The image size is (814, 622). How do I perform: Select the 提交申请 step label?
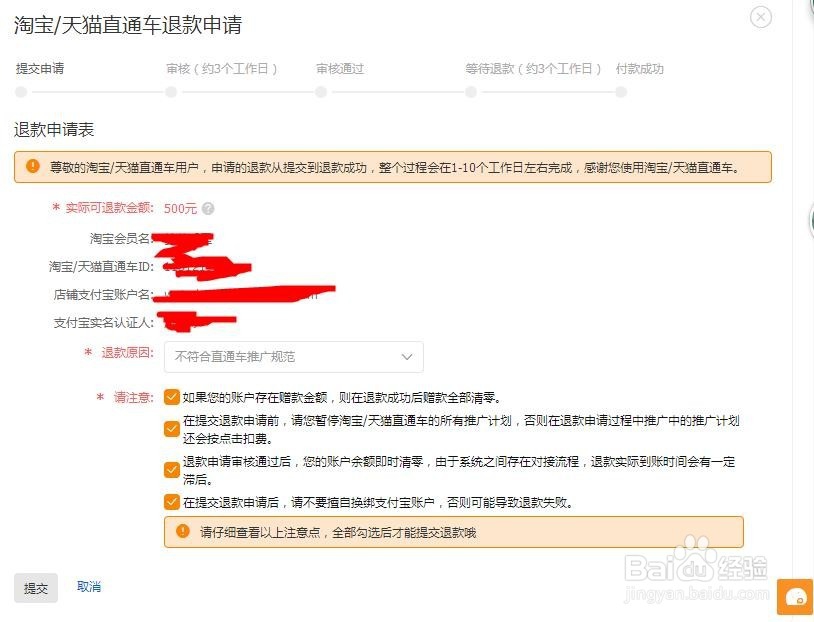[x=40, y=68]
